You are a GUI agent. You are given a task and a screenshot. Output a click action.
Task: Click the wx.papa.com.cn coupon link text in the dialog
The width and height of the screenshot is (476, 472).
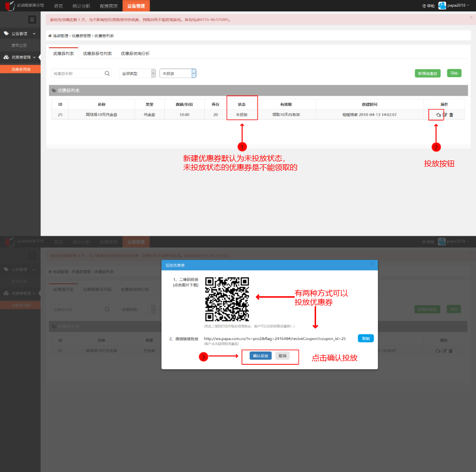point(275,339)
